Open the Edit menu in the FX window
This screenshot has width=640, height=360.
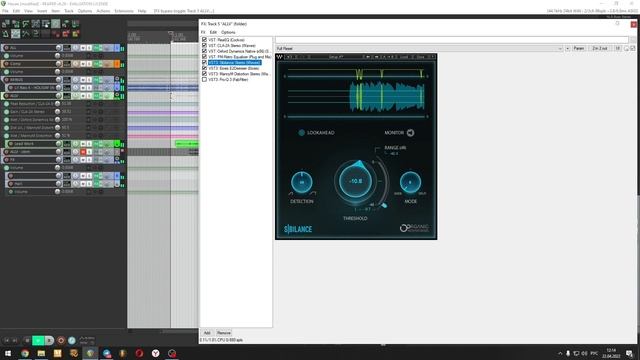click(x=213, y=32)
